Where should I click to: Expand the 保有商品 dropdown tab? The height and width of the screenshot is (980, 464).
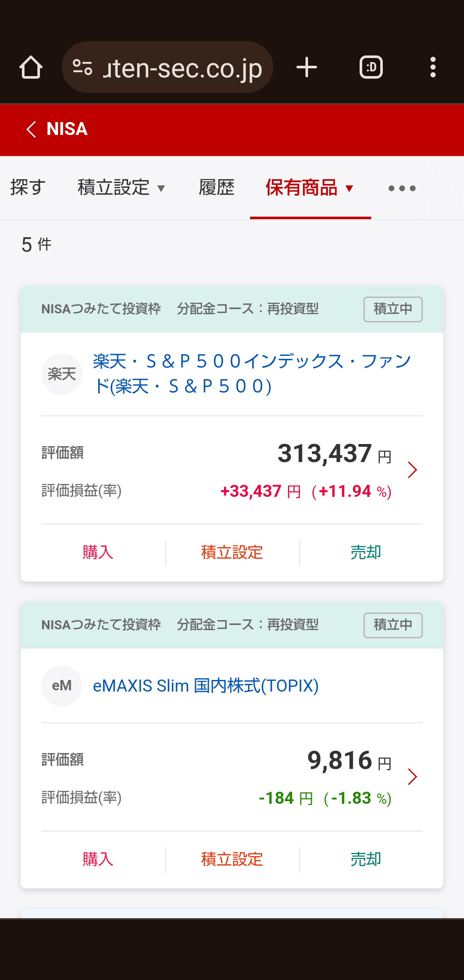(310, 188)
